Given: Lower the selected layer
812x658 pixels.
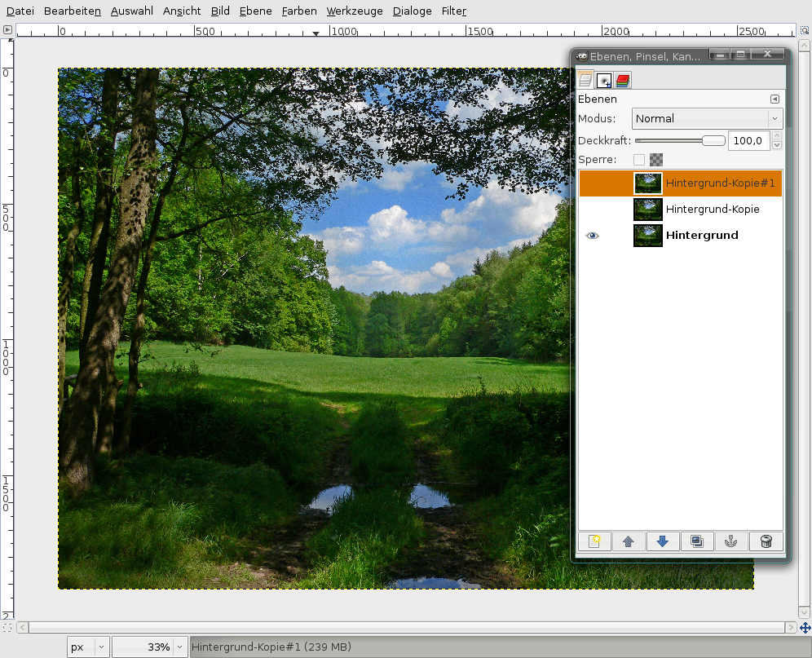Looking at the screenshot, I should (x=662, y=541).
